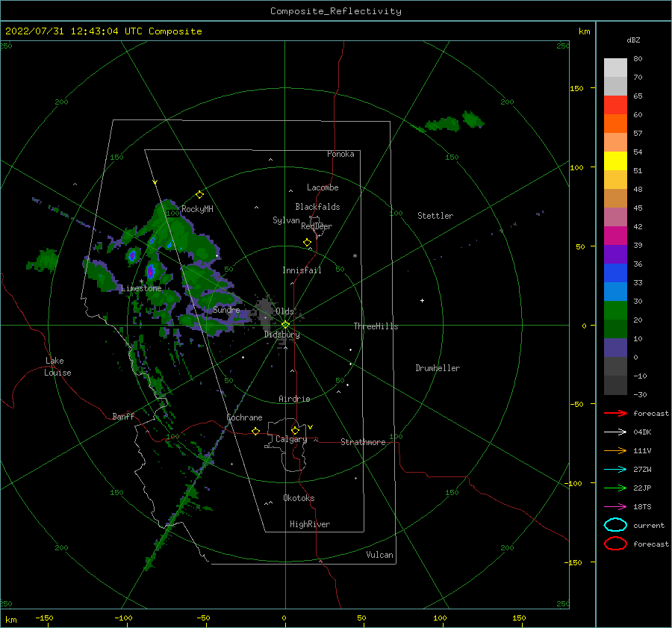This screenshot has height=628, width=672.
Task: Click the isolated green echo northwest of Lake Louise
Action: click(x=43, y=261)
